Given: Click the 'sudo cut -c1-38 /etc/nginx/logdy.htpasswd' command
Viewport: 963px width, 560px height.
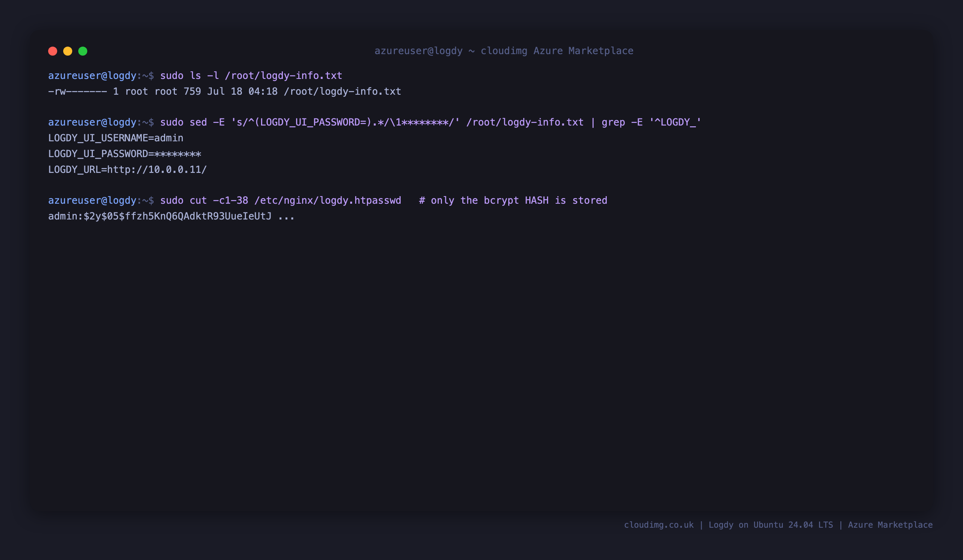Looking at the screenshot, I should [x=281, y=200].
